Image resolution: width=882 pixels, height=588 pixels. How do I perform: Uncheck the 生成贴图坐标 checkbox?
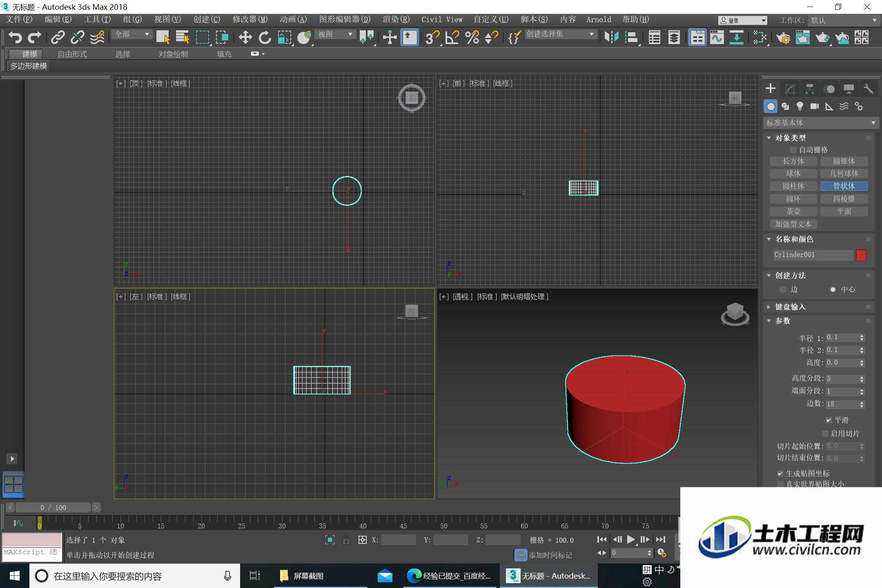(x=780, y=474)
